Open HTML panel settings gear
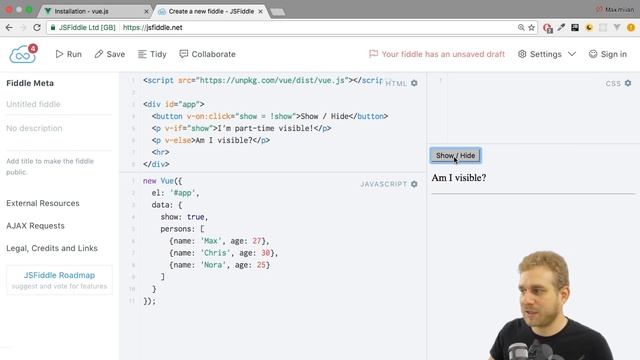This screenshot has height=360, width=640. click(x=414, y=83)
